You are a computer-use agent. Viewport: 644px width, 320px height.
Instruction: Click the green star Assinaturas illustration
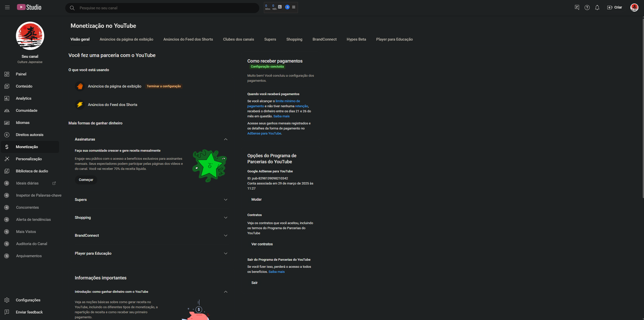pos(210,165)
